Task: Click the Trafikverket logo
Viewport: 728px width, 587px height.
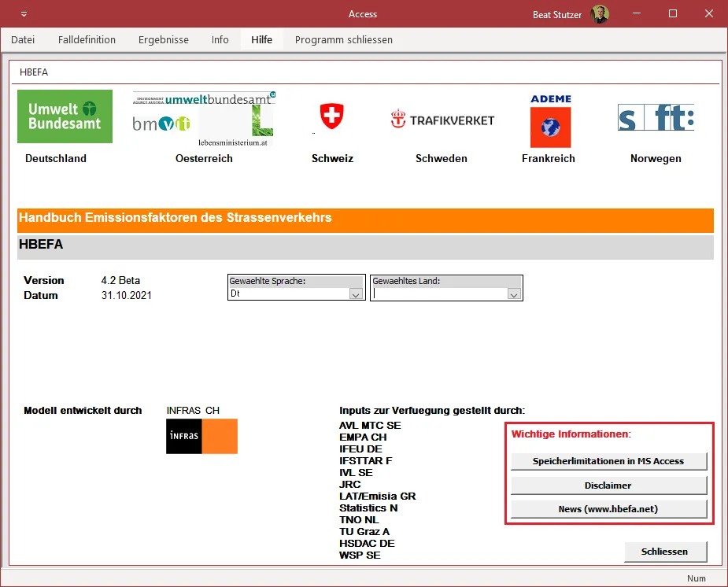Action: pyautogui.click(x=442, y=120)
